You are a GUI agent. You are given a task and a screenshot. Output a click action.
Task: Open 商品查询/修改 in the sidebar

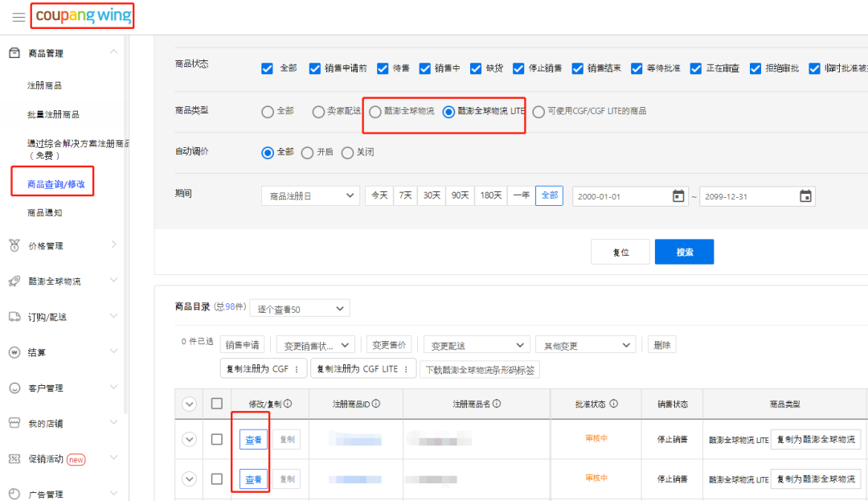(x=56, y=184)
